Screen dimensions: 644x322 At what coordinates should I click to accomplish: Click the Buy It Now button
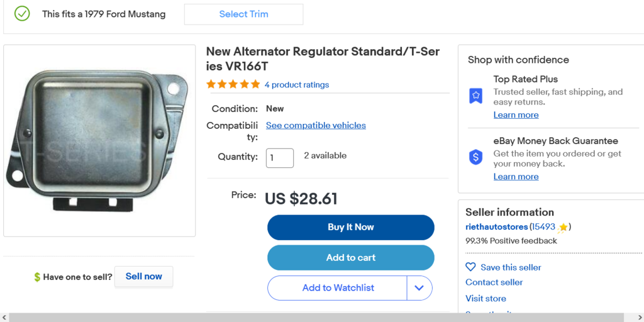350,227
